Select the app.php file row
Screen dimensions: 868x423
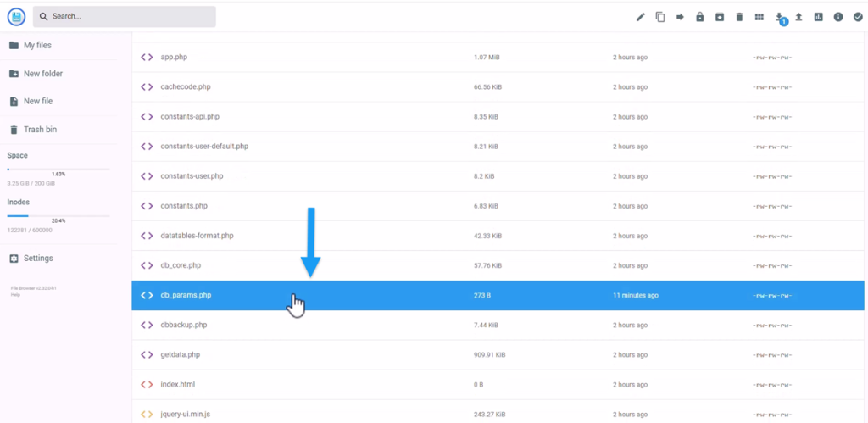[498, 57]
